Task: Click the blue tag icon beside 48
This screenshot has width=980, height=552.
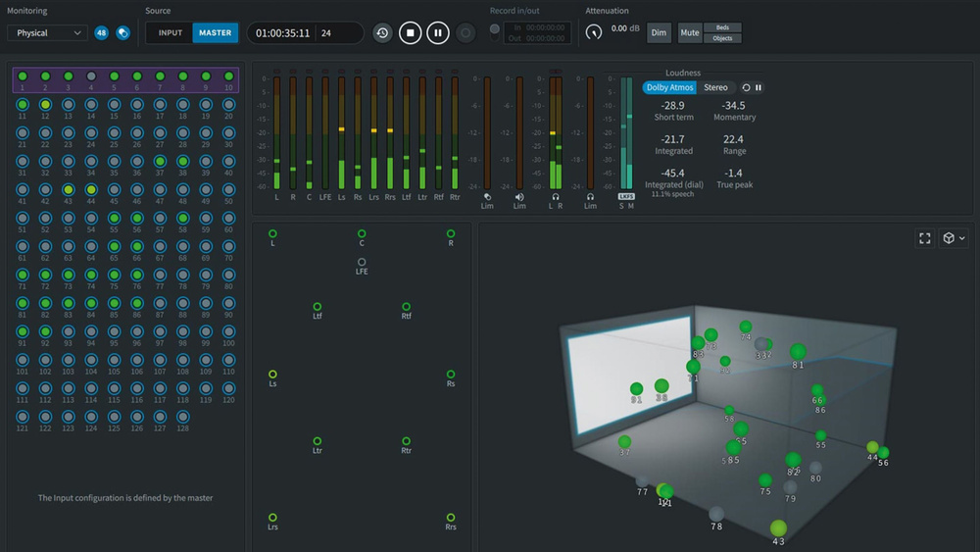Action: pyautogui.click(x=122, y=32)
